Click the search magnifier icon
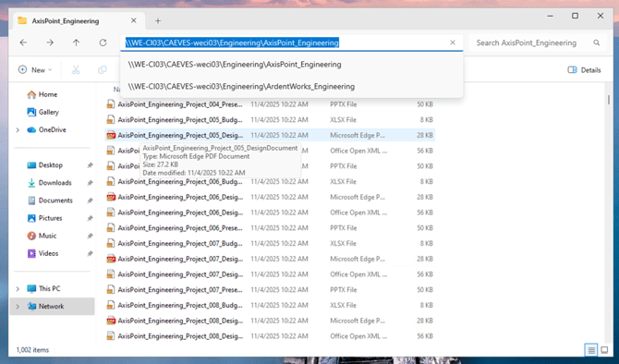This screenshot has height=364, width=619. tap(597, 42)
